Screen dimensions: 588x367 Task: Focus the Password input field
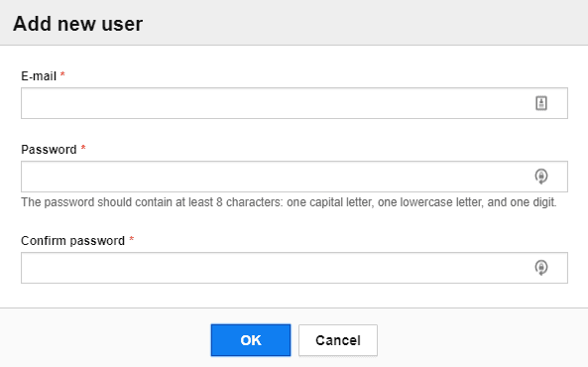(294, 177)
